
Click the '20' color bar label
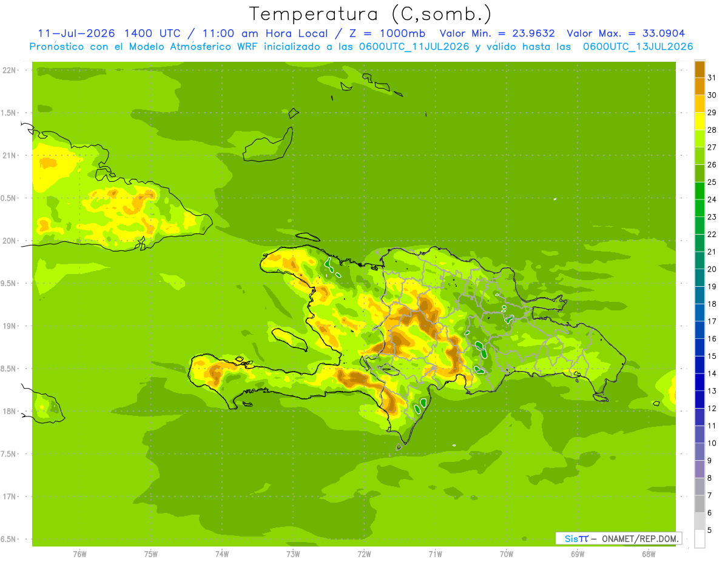point(712,269)
